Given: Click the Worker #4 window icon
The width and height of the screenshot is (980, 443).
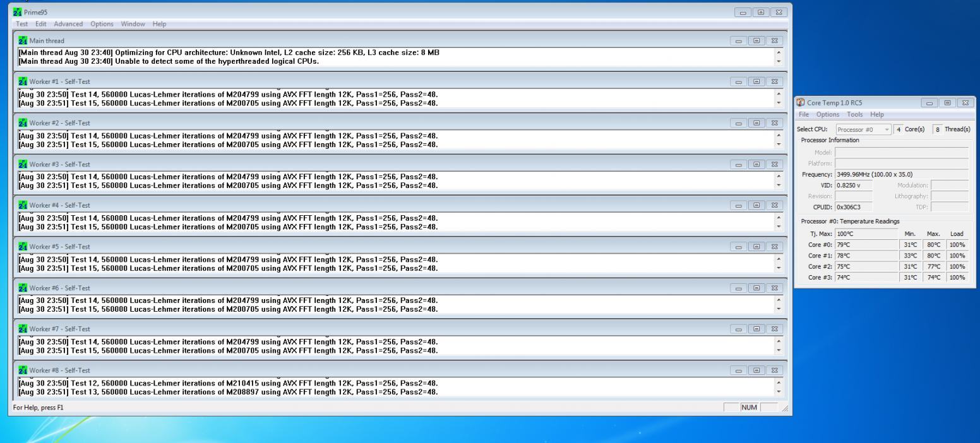Looking at the screenshot, I should coord(23,205).
